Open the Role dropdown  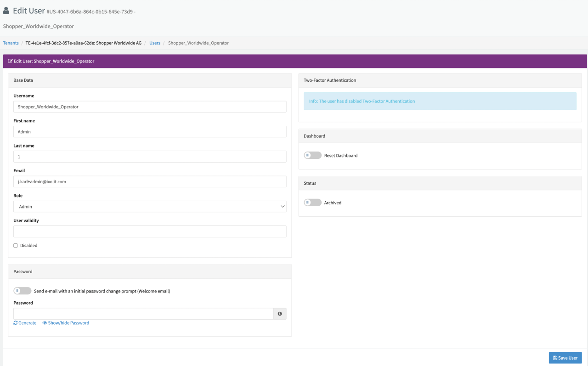point(150,207)
